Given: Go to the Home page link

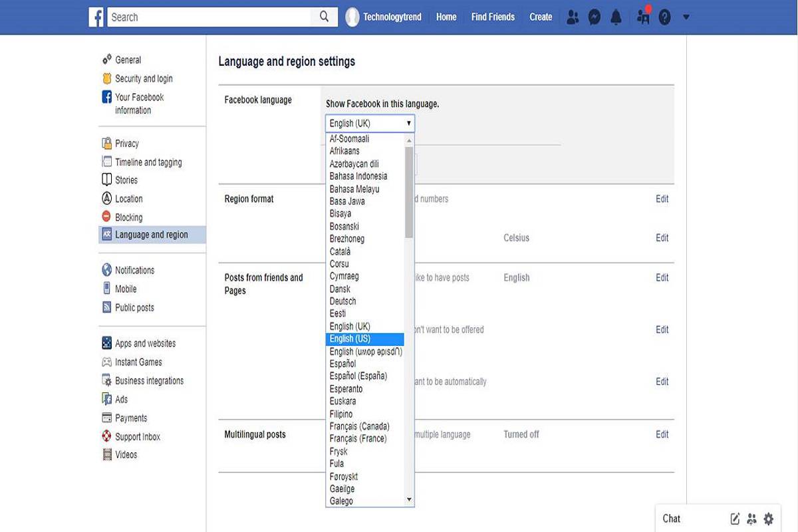Looking at the screenshot, I should click(446, 17).
